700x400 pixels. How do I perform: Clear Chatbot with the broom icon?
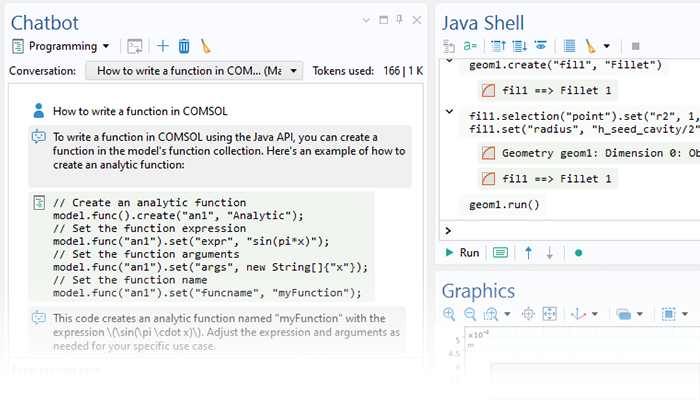pyautogui.click(x=205, y=46)
